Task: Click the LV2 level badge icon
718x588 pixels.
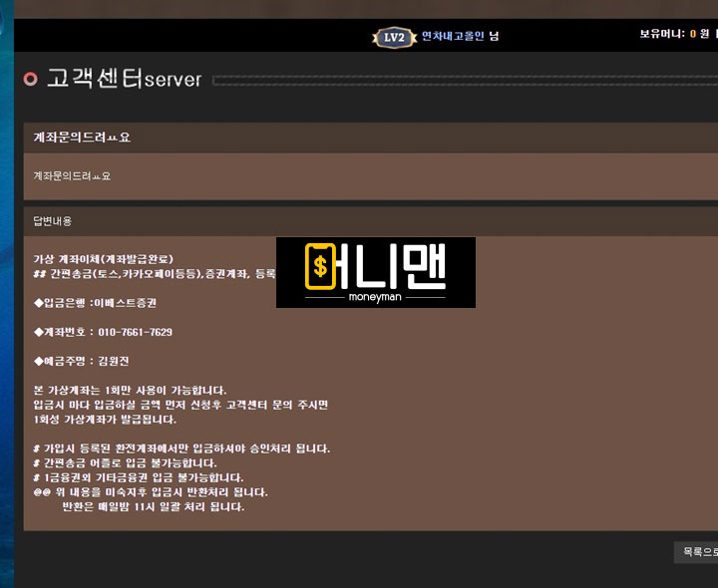Action: [394, 37]
